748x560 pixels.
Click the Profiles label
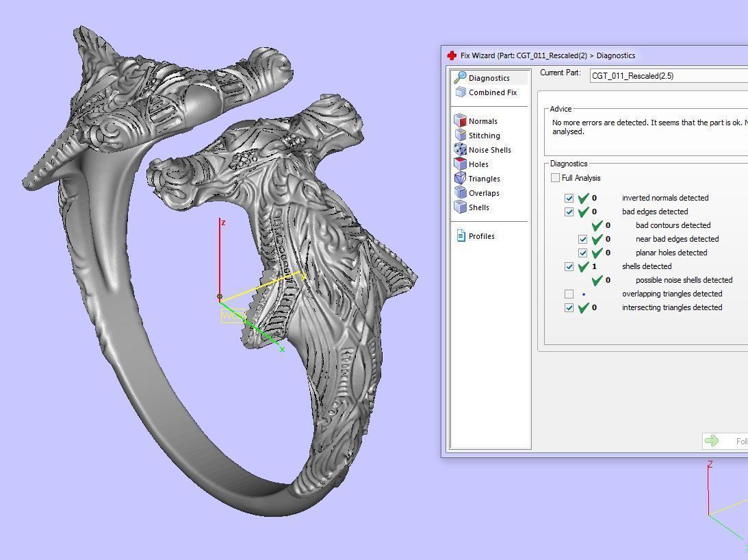481,236
